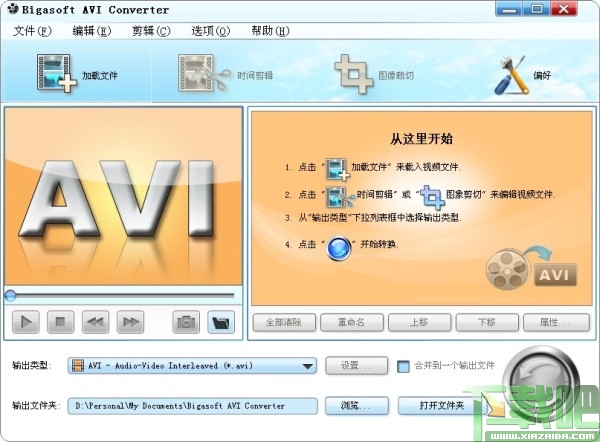Click the Bigasoft panda title bar icon
The width and height of the screenshot is (600, 442).
(x=13, y=8)
